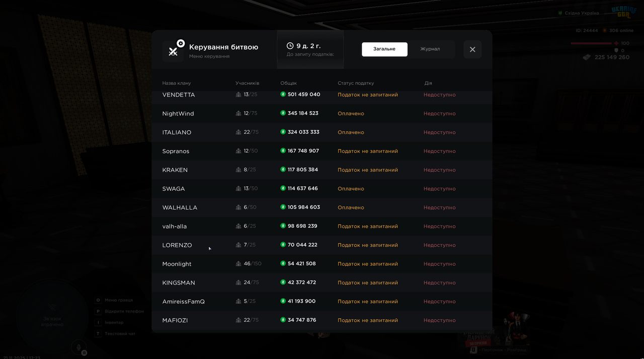Click the Общак column header

[x=289, y=83]
